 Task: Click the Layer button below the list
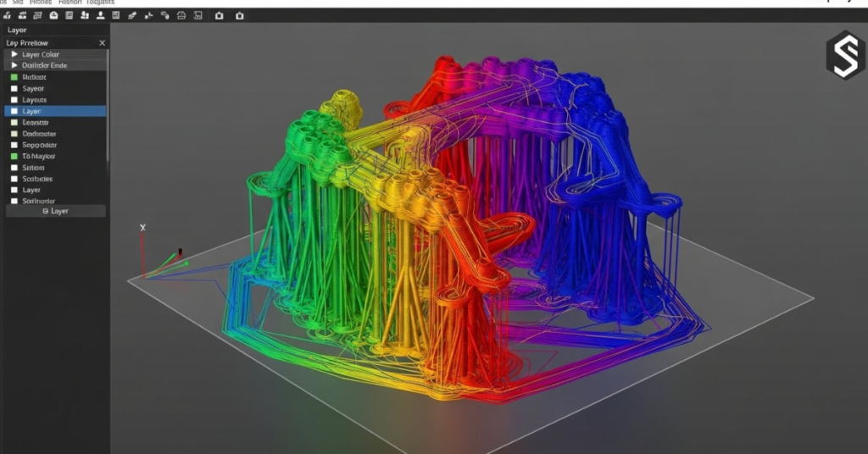click(x=55, y=211)
